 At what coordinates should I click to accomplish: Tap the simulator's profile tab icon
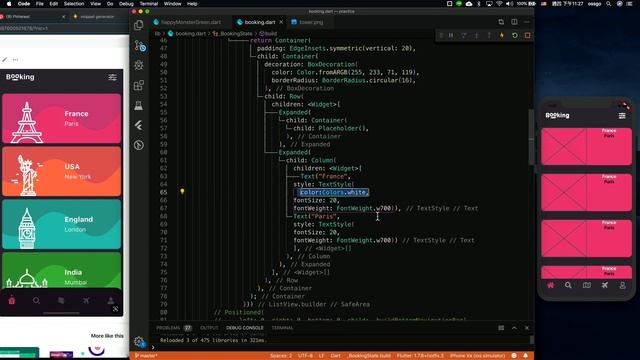[x=622, y=285]
